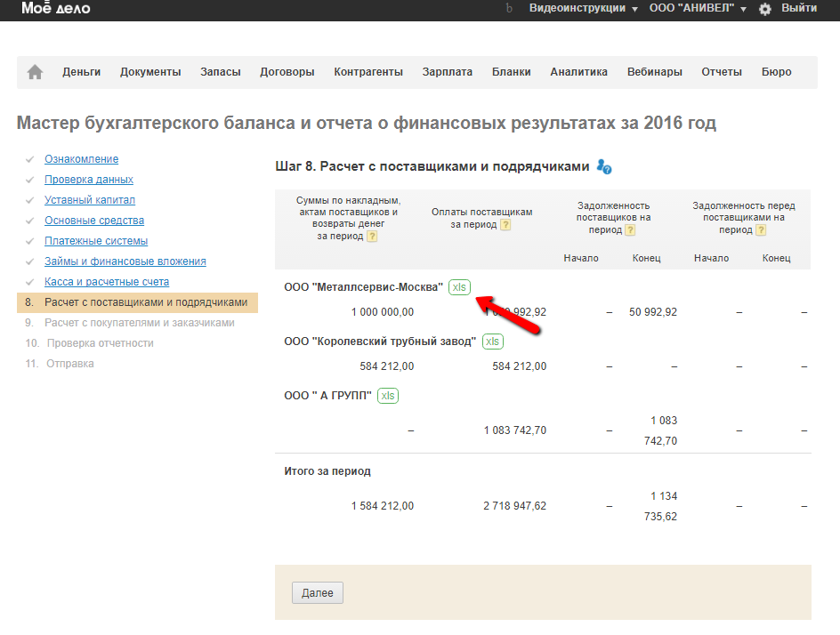Go to Займы и финансовые вложения step
840x635 pixels.
pyautogui.click(x=125, y=261)
